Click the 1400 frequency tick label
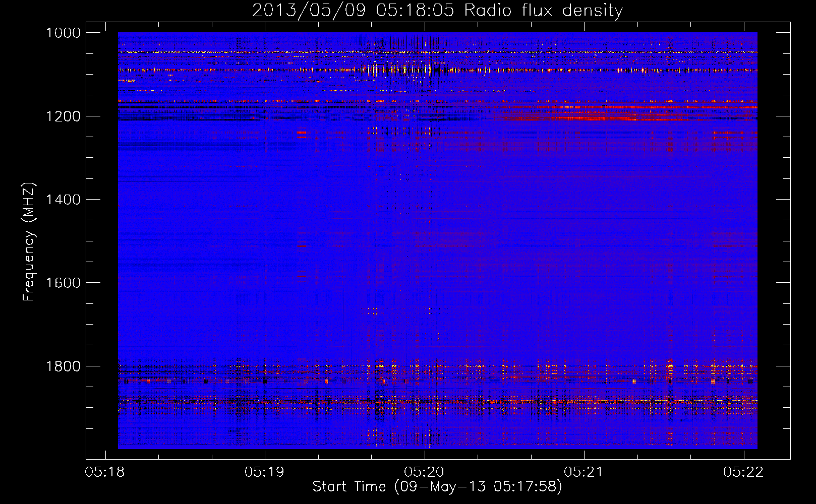Screen dimensions: 816x504 (x=63, y=200)
